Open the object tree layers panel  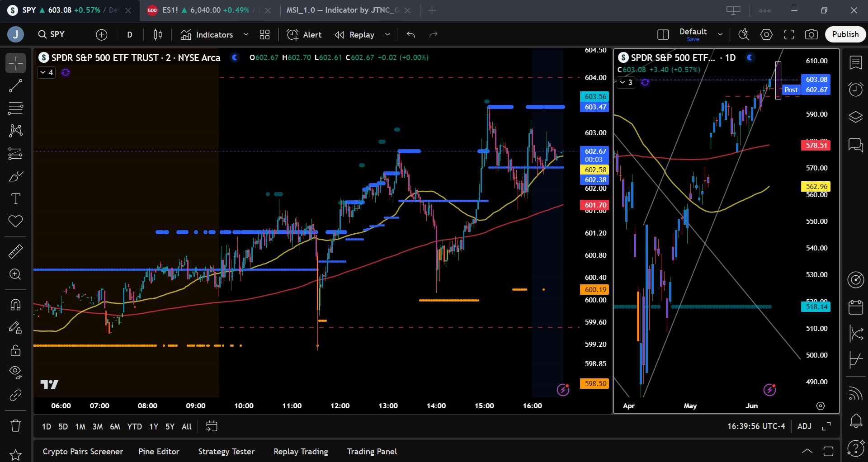tap(855, 117)
